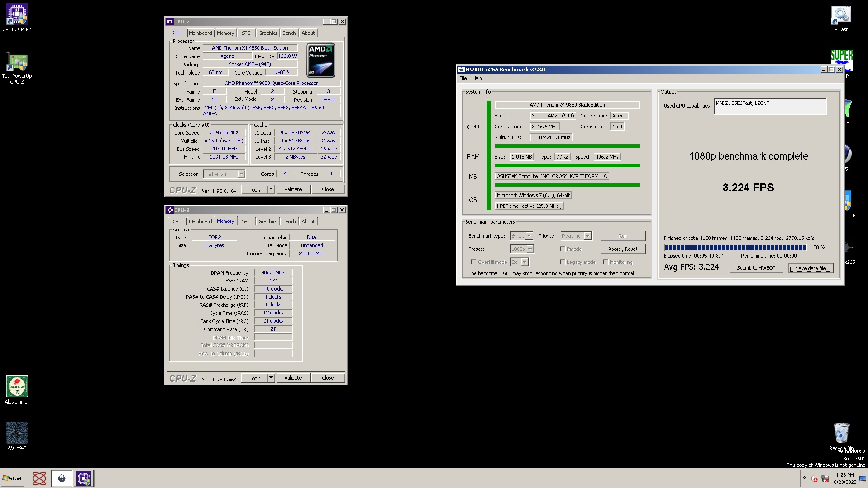Click the disconnected network tray icon

coord(825,479)
